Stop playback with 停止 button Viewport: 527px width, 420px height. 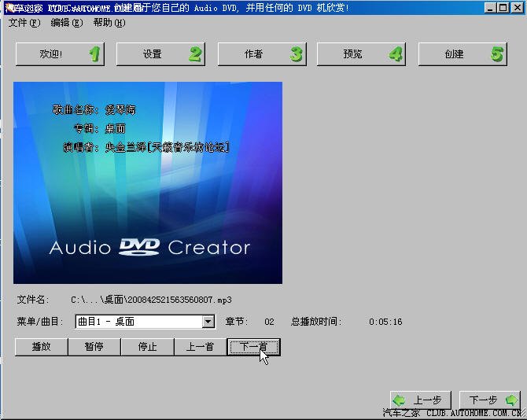tap(147, 347)
